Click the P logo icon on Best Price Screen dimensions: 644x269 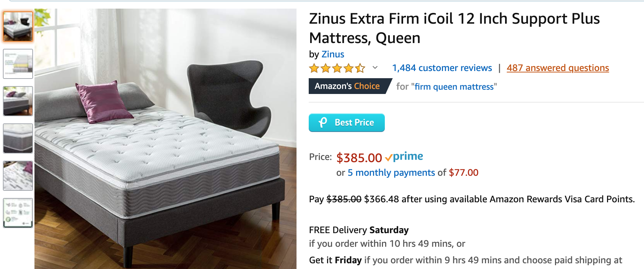pos(323,123)
